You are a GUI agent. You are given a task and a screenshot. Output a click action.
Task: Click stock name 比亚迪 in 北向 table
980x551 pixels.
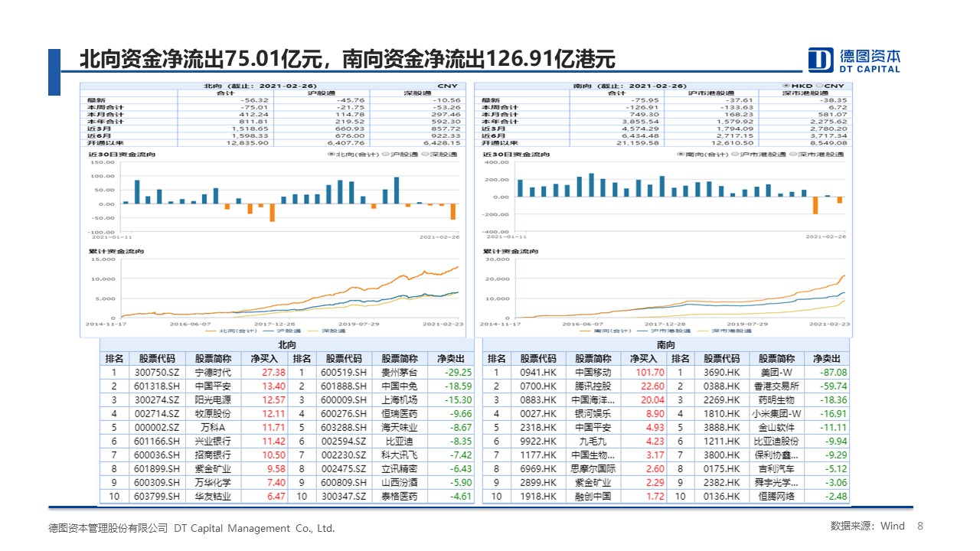[x=399, y=442]
